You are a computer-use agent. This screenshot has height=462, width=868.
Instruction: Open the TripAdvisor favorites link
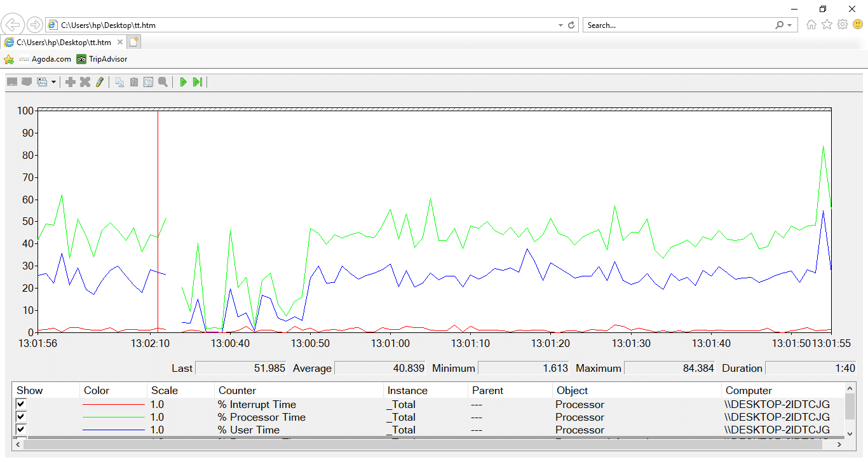coord(102,59)
